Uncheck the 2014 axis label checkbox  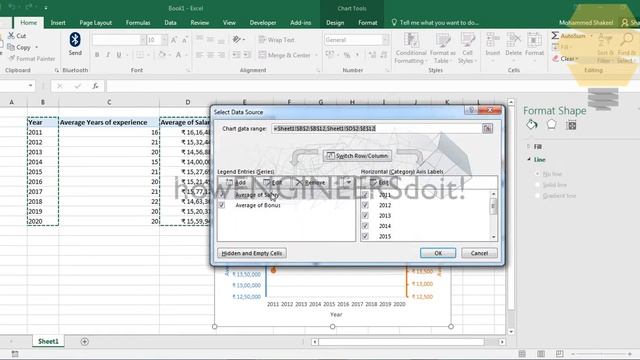365,226
